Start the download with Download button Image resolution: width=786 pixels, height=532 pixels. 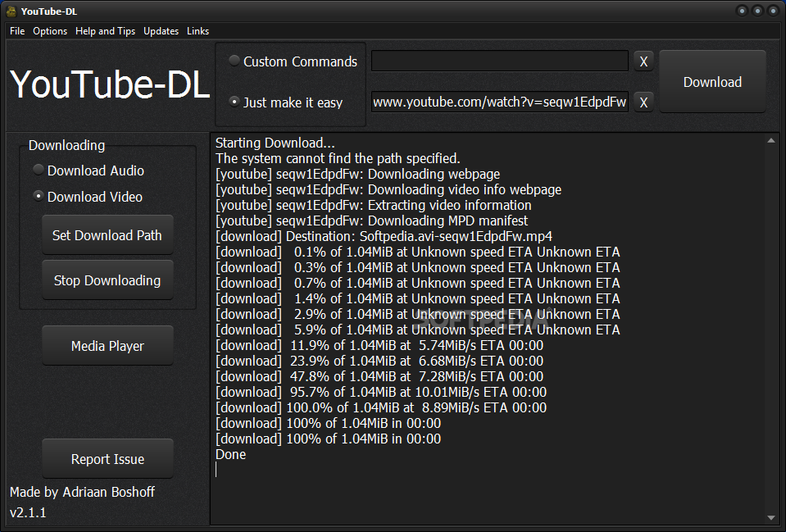click(x=712, y=82)
